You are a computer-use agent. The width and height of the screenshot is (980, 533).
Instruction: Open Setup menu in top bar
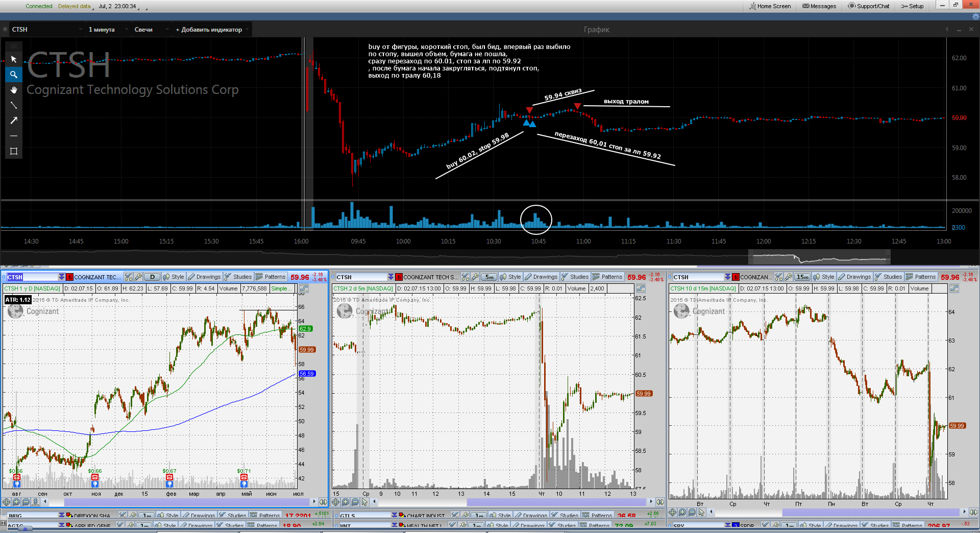(912, 6)
